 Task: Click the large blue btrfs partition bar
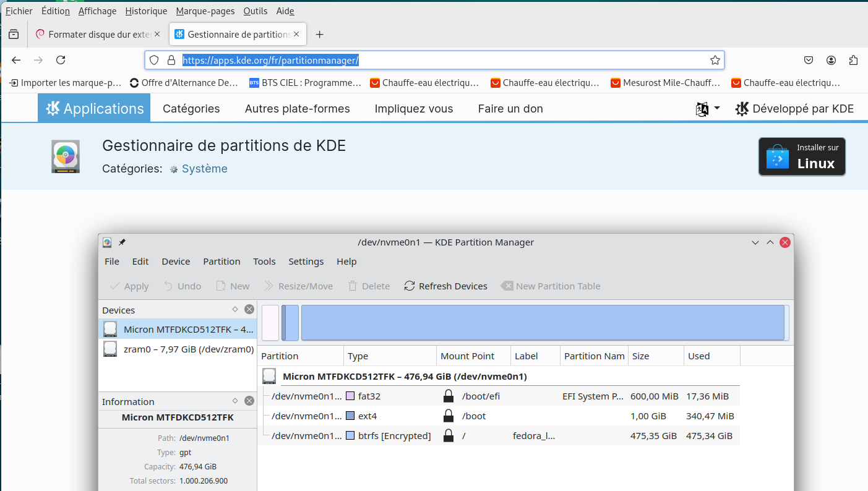[543, 323]
